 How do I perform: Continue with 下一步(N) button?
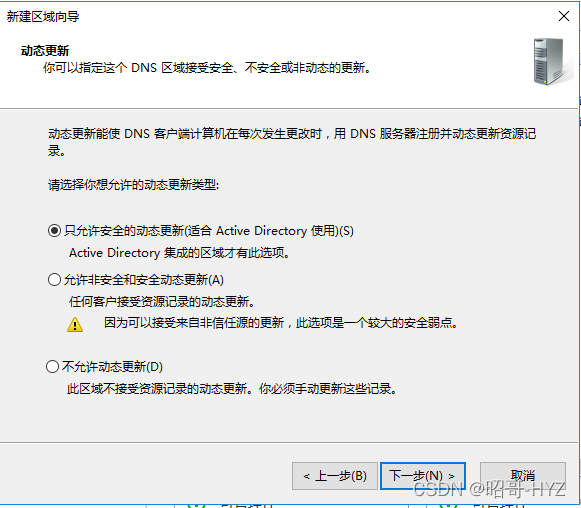(422, 476)
